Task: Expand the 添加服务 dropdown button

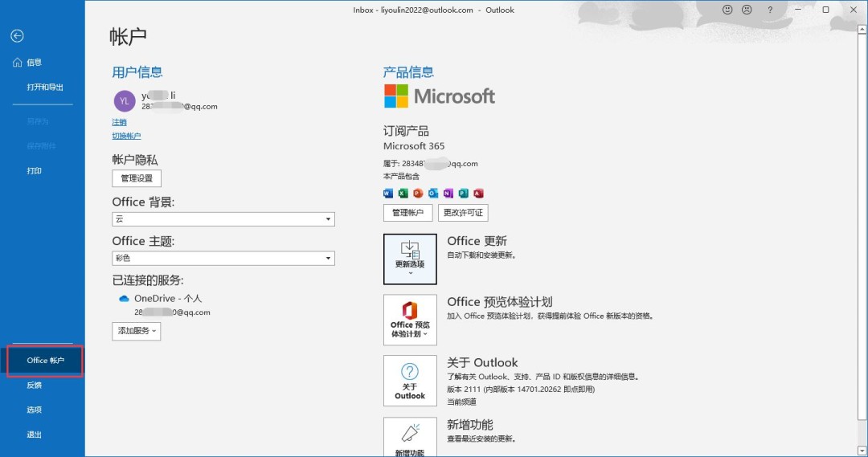Action: (136, 331)
